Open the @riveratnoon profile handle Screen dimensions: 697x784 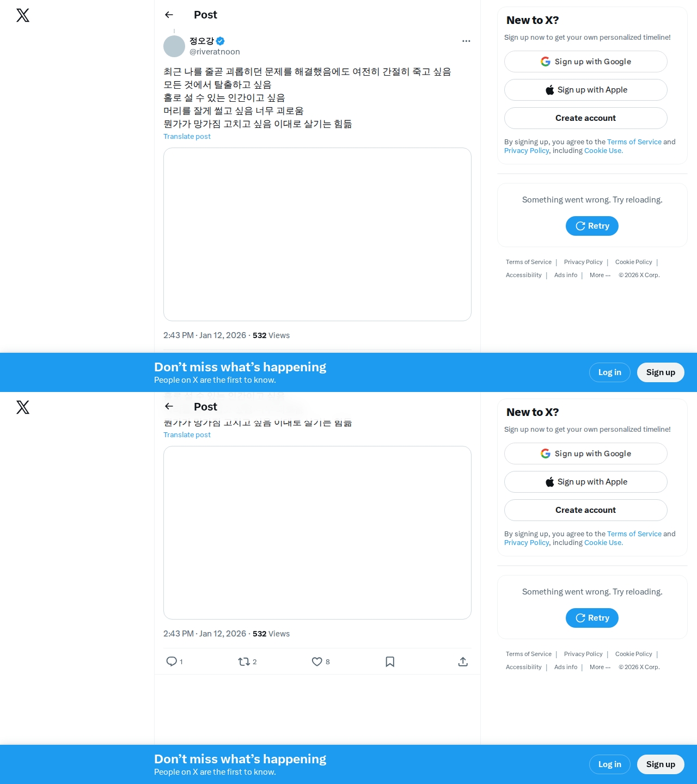tap(215, 52)
